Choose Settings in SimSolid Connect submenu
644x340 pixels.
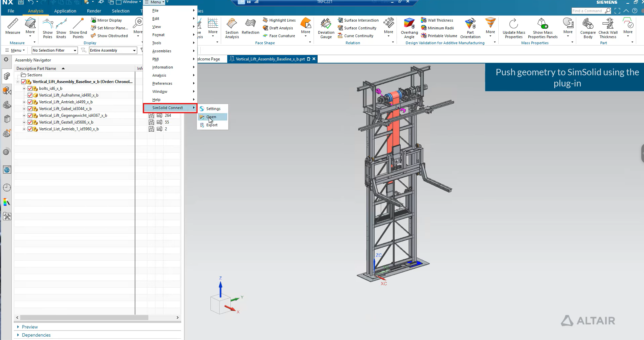tap(212, 109)
